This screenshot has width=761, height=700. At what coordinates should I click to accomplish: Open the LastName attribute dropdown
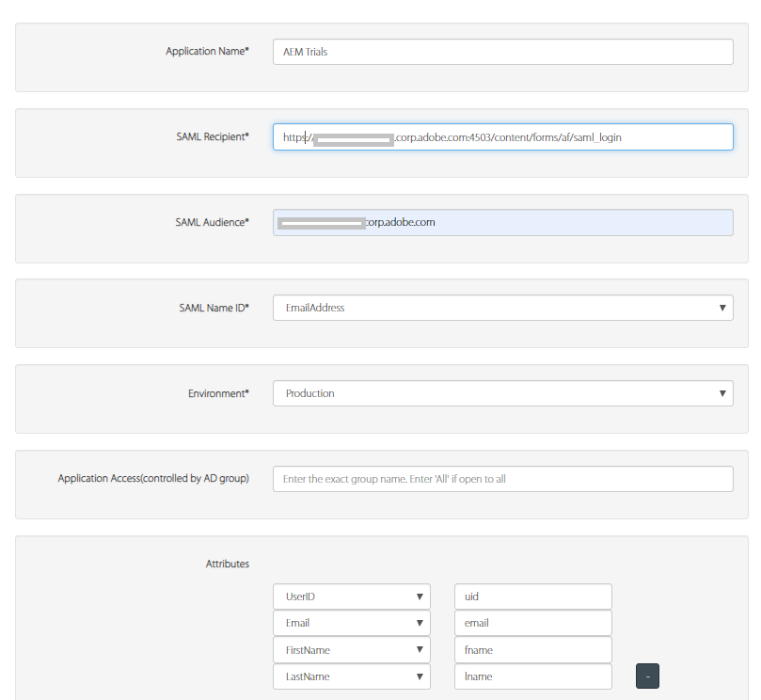(351, 676)
